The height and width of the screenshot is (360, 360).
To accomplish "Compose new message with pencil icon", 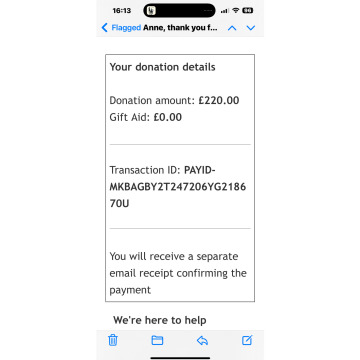I will pos(247,340).
